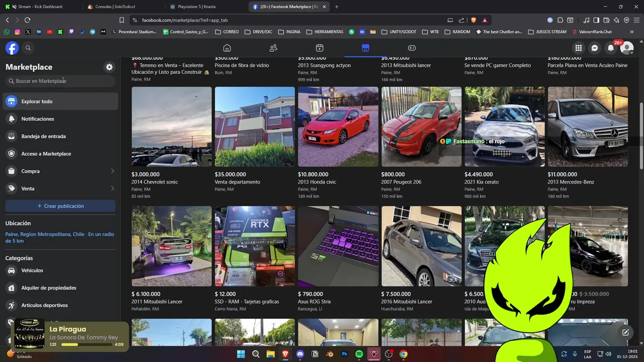This screenshot has width=644, height=362.
Task: Open the Instagram bookmark icon
Action: pos(17,32)
